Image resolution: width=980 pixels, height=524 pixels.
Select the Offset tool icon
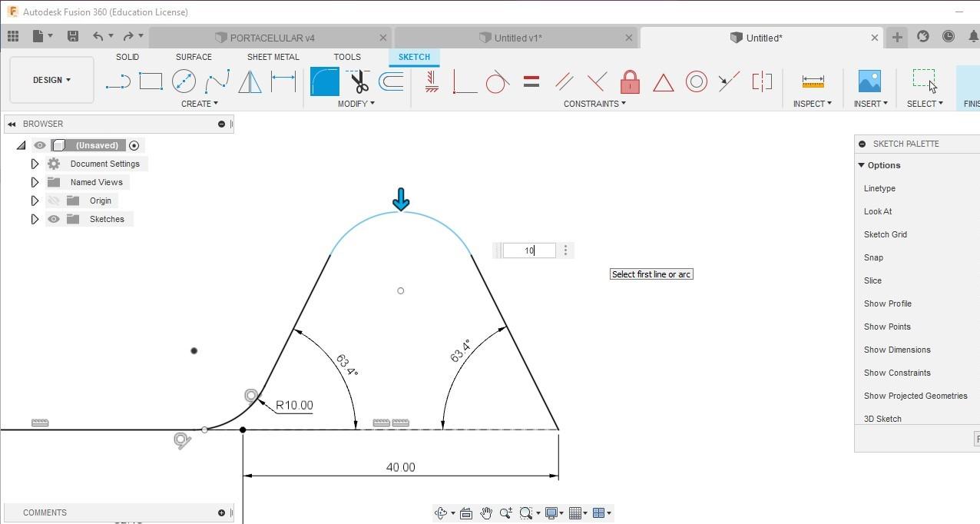point(392,81)
